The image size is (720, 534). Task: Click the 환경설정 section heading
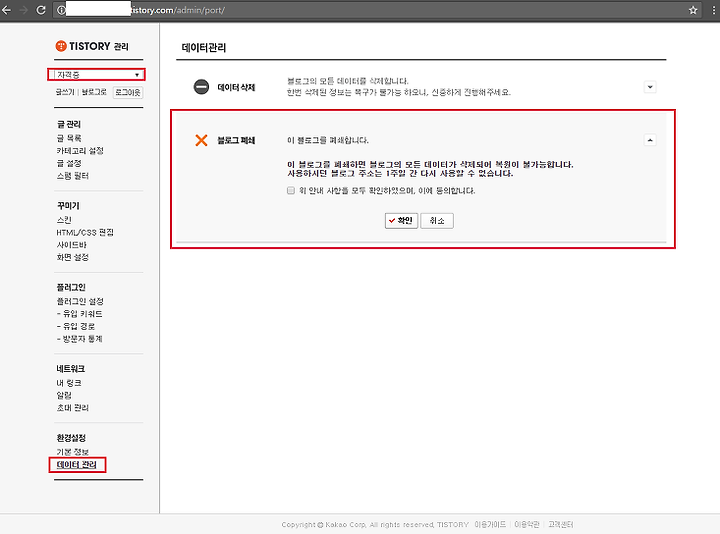point(71,438)
